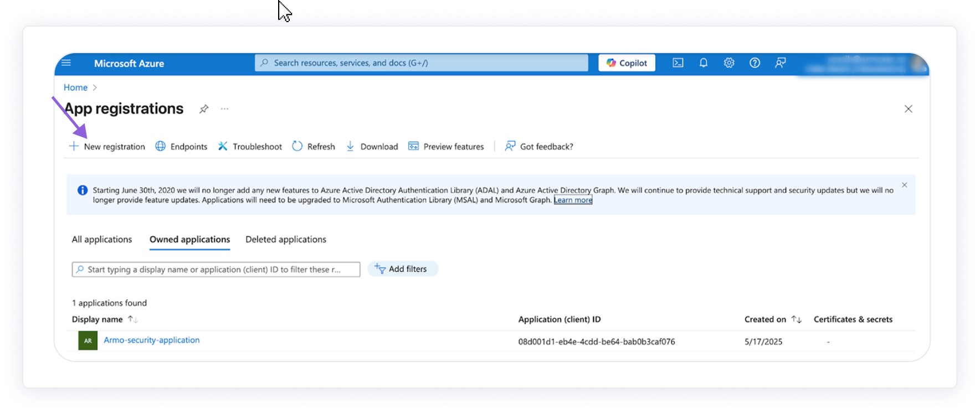The height and width of the screenshot is (413, 980).
Task: Click the Microsoft Azure logo text
Action: tap(129, 64)
